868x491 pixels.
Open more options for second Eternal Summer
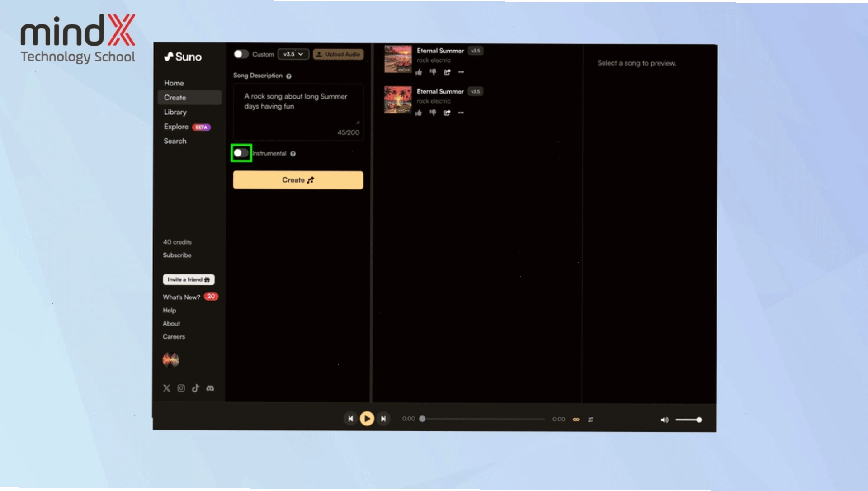click(461, 113)
